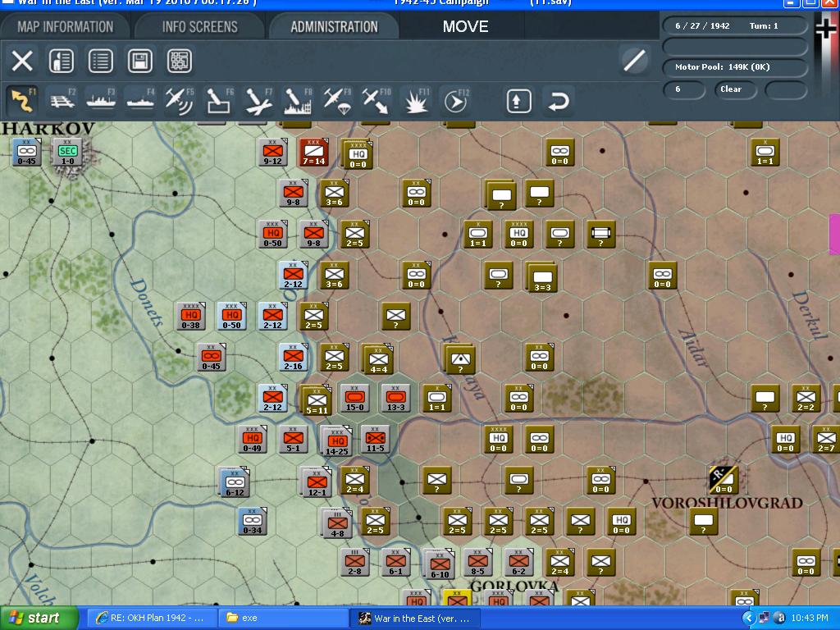Viewport: 840px width, 630px height.
Task: Select Rail mode (F2) icon
Action: [x=62, y=101]
